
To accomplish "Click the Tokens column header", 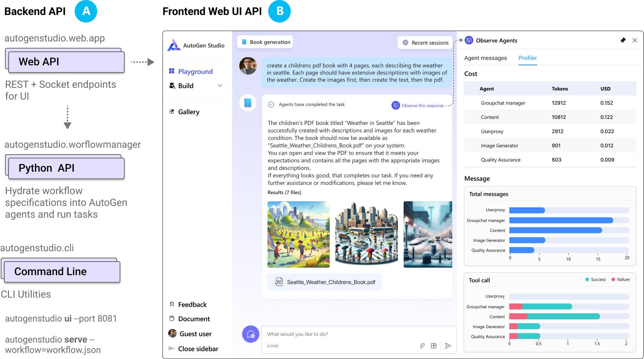I will tap(560, 89).
